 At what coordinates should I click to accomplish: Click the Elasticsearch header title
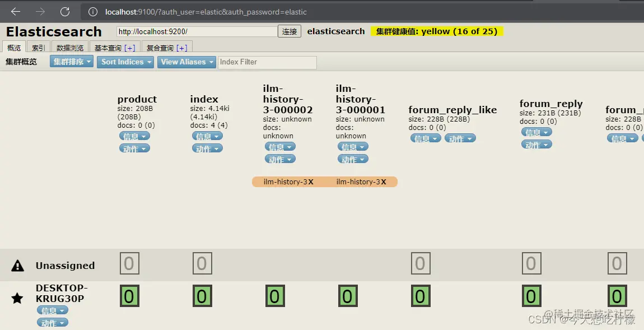54,31
